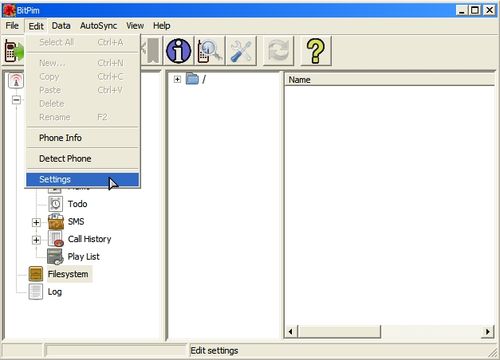Viewport: 500px width, 360px height.
Task: Minimize the BitPim window
Action: 461,10
